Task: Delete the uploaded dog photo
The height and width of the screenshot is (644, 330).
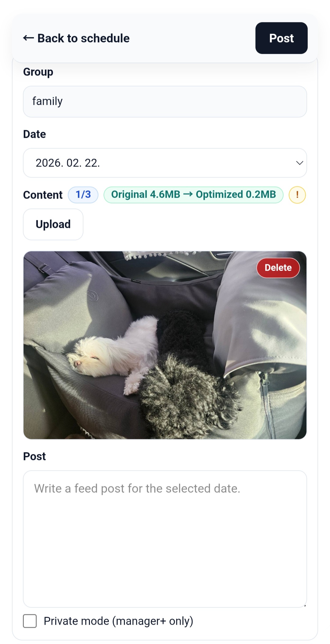Action: coord(278,268)
